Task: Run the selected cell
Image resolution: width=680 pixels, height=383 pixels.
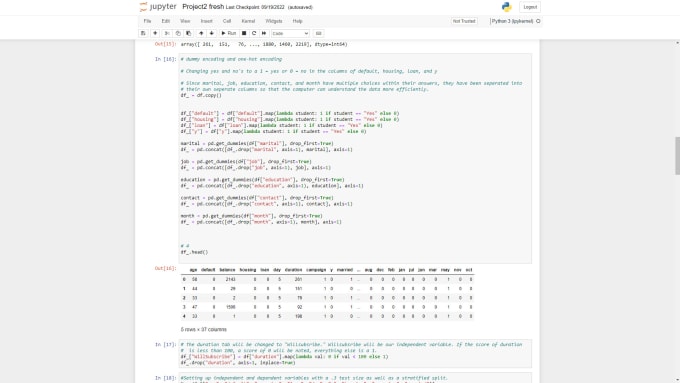Action: pyautogui.click(x=229, y=33)
